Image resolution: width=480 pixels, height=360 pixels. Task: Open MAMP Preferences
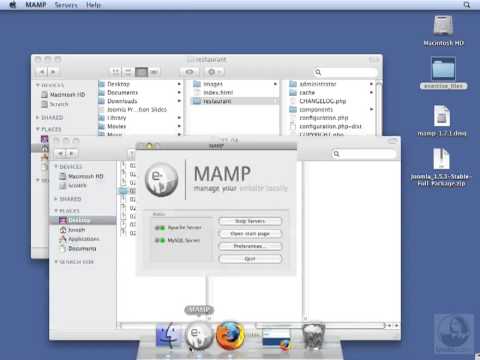click(x=250, y=246)
